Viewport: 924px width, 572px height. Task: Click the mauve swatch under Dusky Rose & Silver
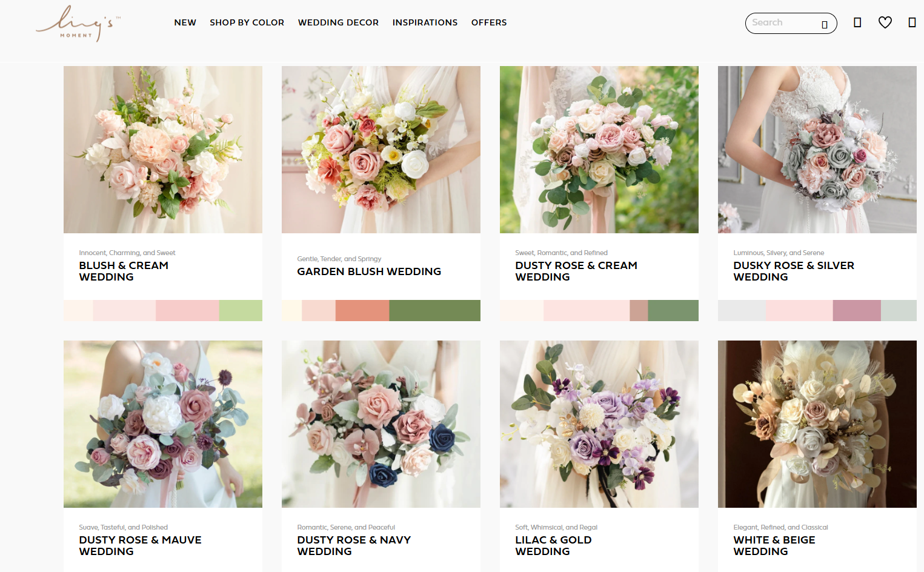[856, 310]
